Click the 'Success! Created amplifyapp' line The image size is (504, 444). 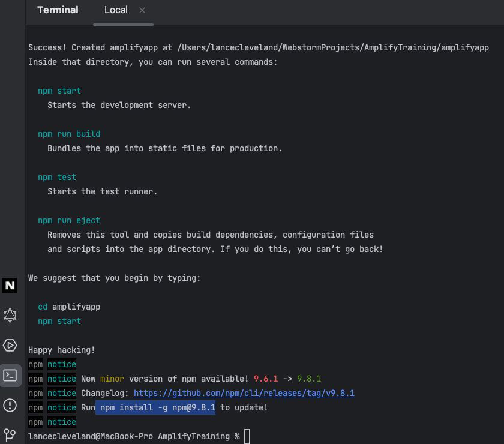pos(258,47)
